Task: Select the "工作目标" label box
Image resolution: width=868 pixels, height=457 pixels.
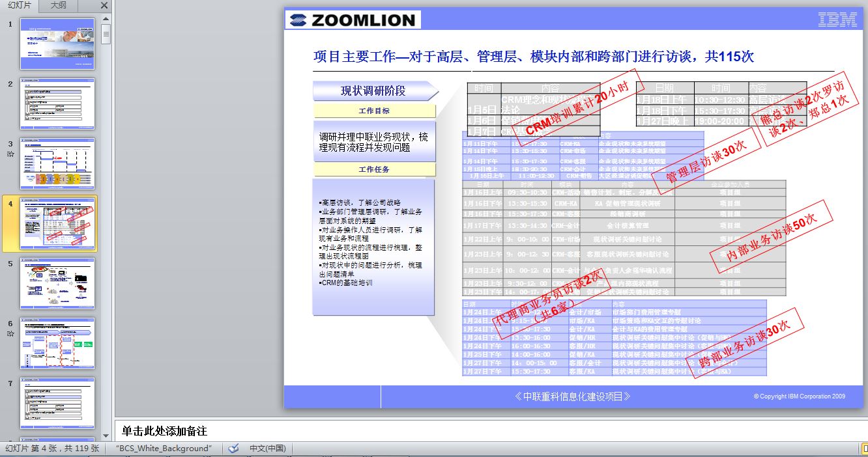Action: (374, 111)
